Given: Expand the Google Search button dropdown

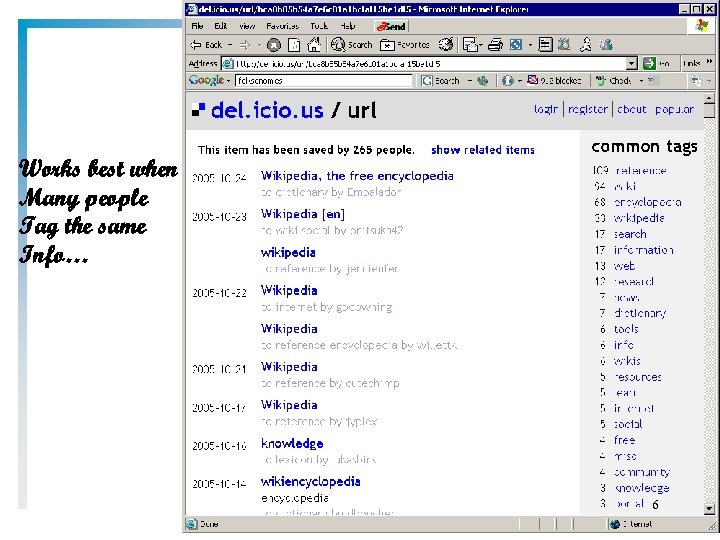Looking at the screenshot, I should 470,81.
